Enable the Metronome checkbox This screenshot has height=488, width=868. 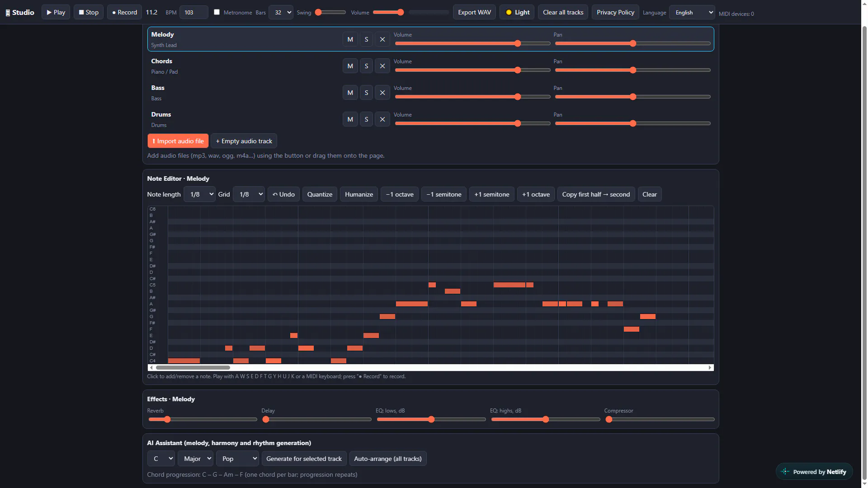pos(217,12)
